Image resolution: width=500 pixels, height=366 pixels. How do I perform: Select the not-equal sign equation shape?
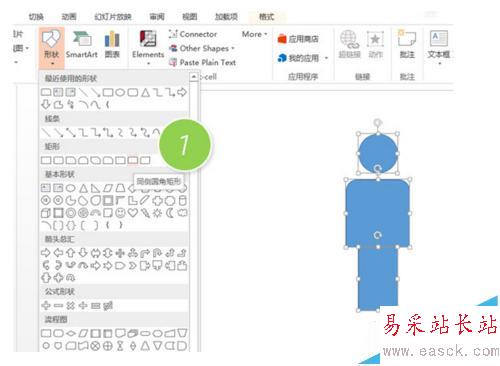click(x=108, y=305)
